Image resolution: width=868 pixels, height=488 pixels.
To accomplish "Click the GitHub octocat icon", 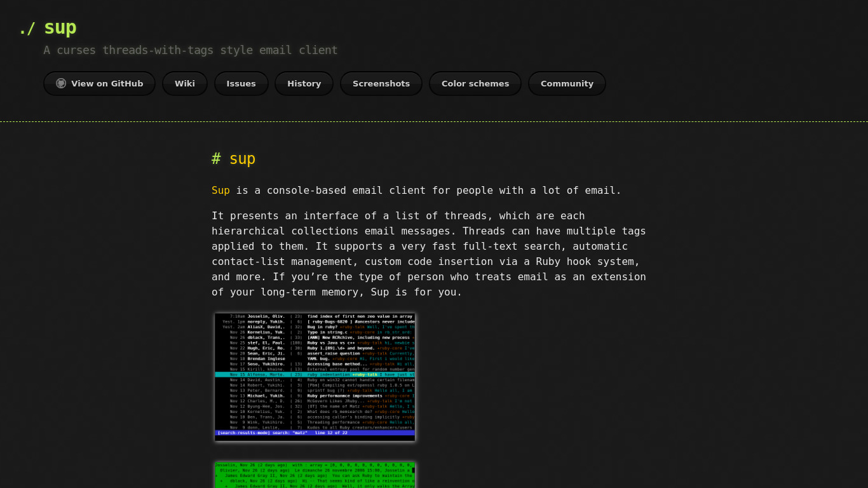I will tap(61, 83).
